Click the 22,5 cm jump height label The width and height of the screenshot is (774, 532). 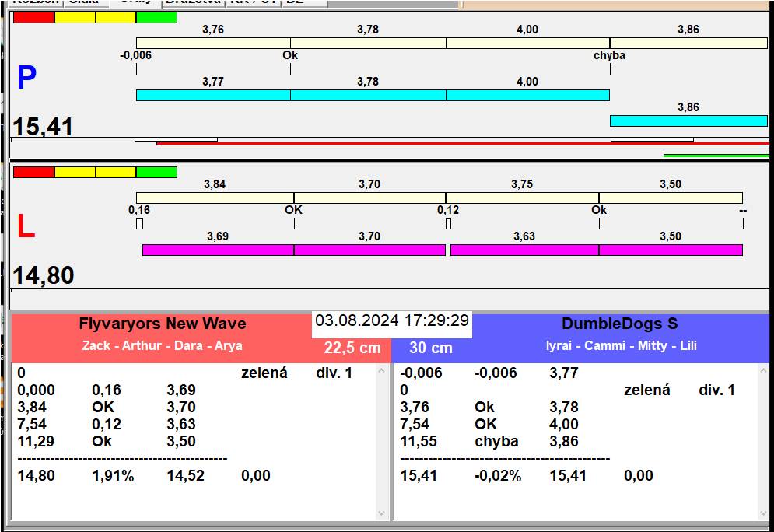point(352,348)
